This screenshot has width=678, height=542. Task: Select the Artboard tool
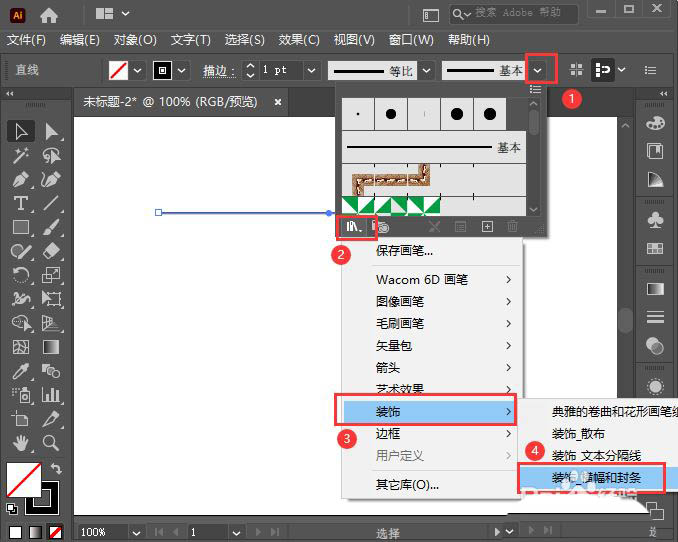click(21, 419)
